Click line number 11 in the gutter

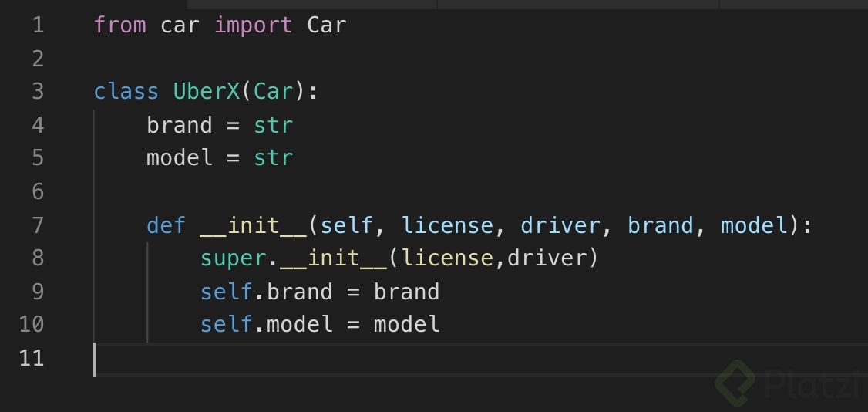coord(32,358)
